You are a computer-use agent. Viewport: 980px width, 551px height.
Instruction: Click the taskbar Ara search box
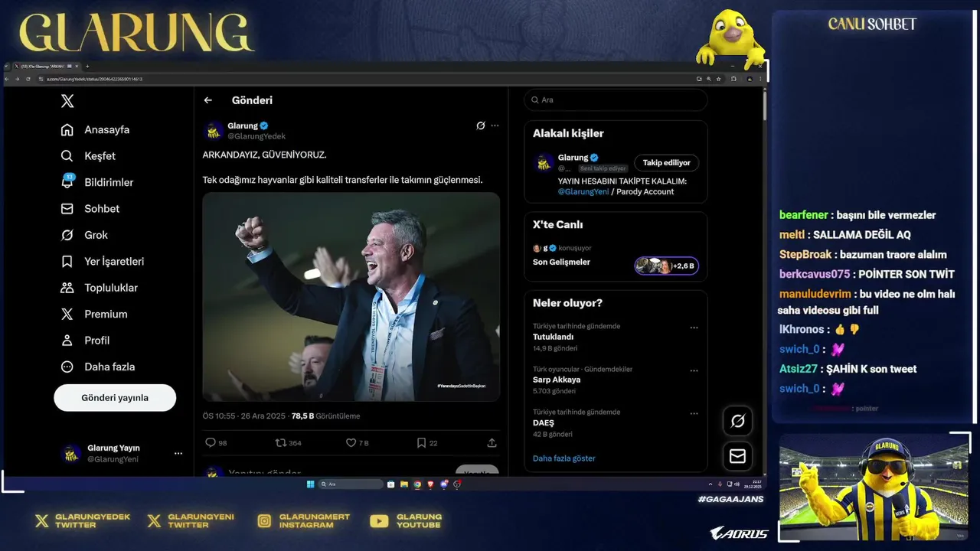(351, 484)
